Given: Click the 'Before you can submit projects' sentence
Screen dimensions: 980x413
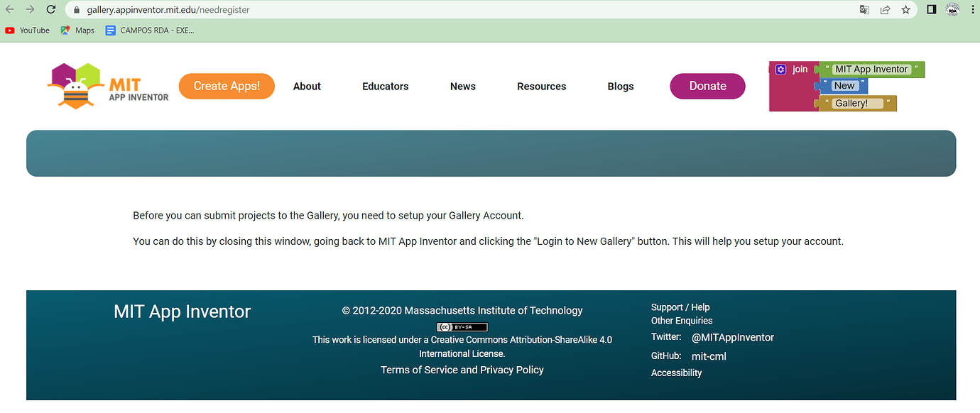Looking at the screenshot, I should [328, 215].
